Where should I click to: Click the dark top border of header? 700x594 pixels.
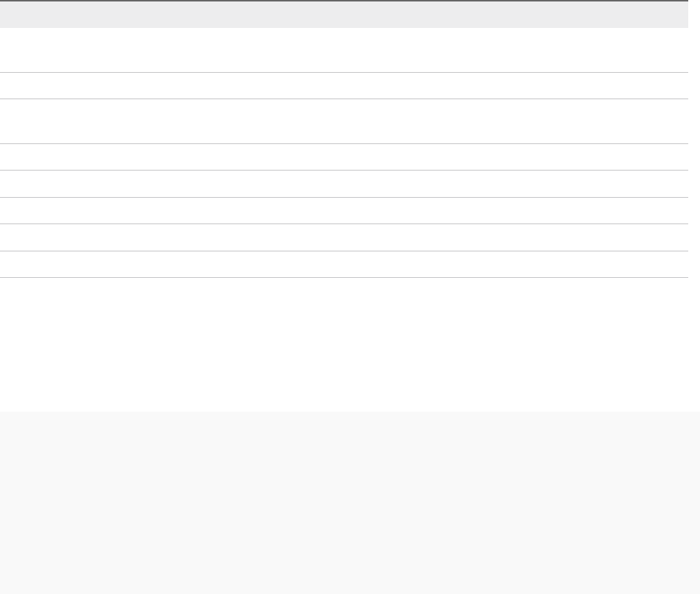[x=344, y=1]
